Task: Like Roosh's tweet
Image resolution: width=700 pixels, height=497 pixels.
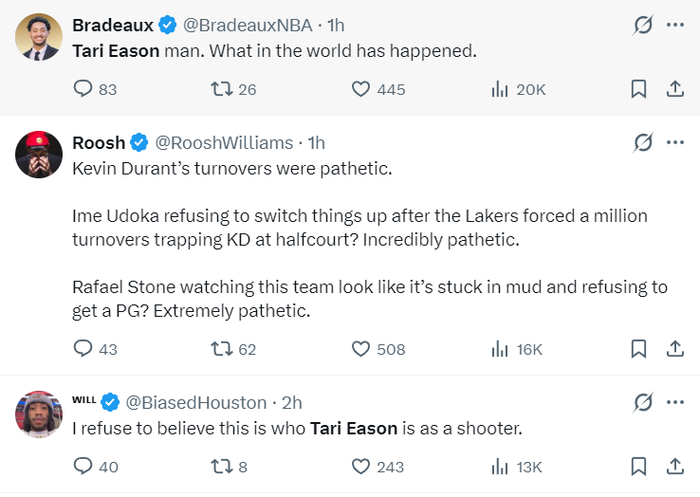Action: [362, 349]
